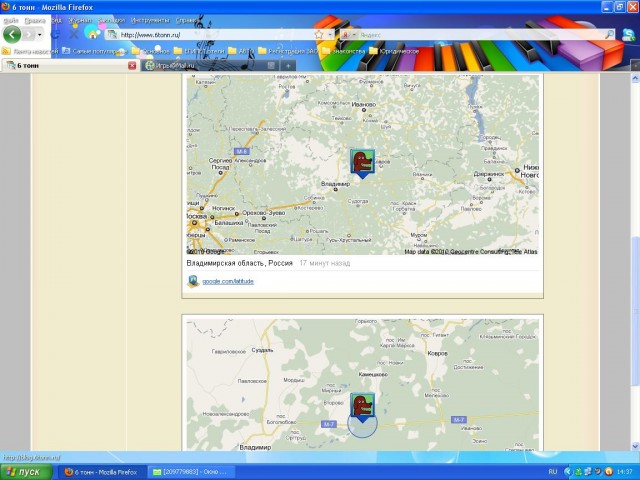Click the scrollbar up arrow
The image size is (640, 480).
click(635, 78)
